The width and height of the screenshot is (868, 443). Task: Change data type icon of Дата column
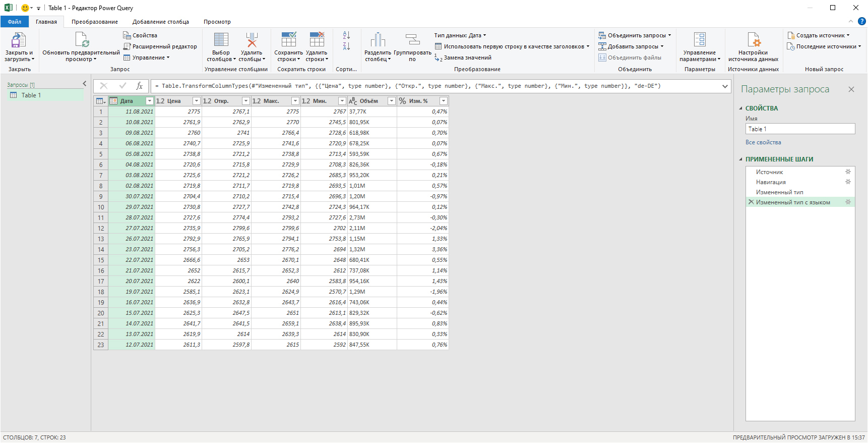113,101
